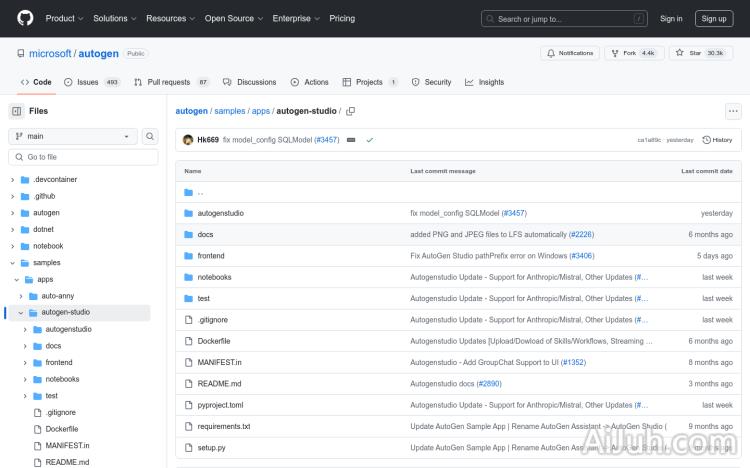Collapse the Files side panel icon
This screenshot has height=468, width=750.
point(17,111)
